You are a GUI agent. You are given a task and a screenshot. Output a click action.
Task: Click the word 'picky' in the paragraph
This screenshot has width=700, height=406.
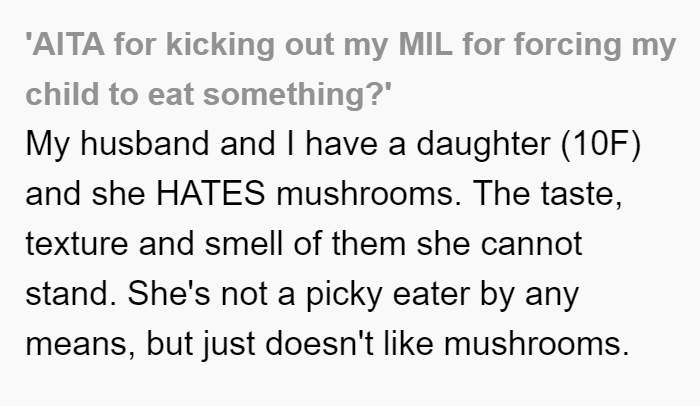(344, 295)
